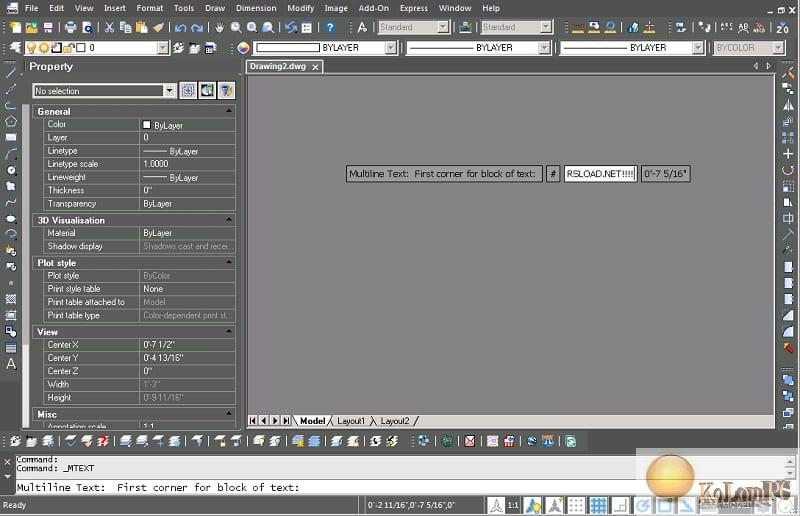Viewport: 800px width, 516px height.
Task: Save the drawing using the Save icon
Action: [x=47, y=27]
